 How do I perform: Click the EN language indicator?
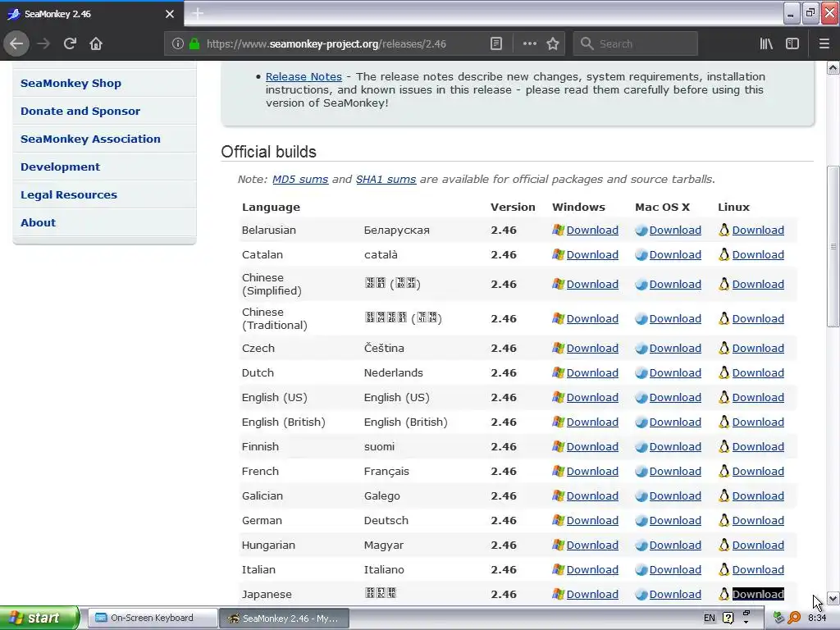(710, 618)
